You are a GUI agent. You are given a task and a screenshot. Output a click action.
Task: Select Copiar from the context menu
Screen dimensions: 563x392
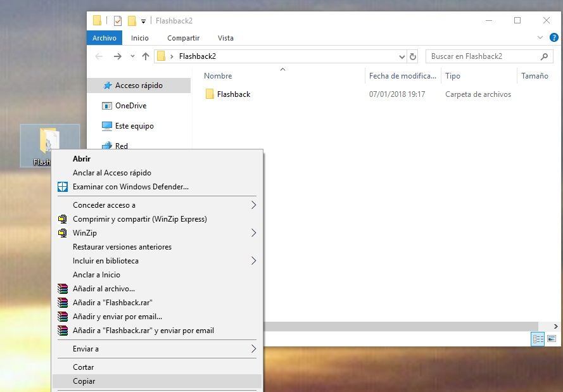tap(84, 381)
